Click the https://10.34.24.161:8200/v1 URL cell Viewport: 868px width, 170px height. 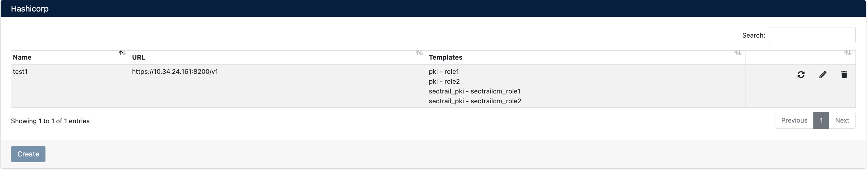coord(175,72)
